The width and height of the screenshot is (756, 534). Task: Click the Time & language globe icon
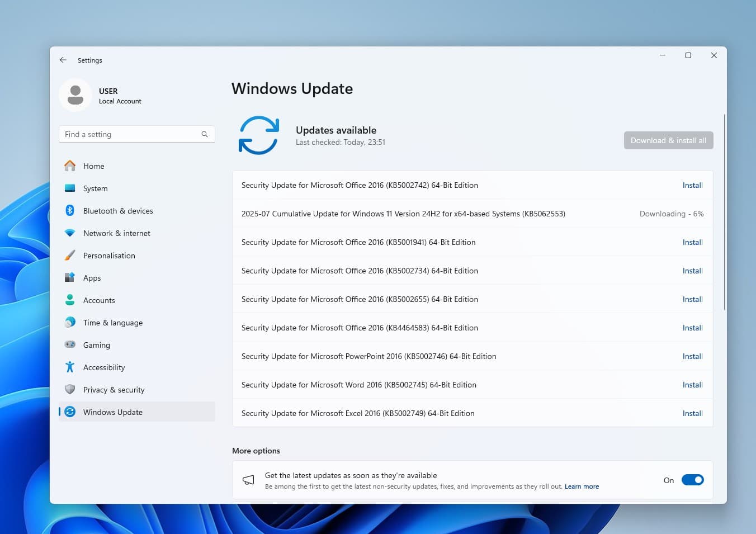(70, 323)
